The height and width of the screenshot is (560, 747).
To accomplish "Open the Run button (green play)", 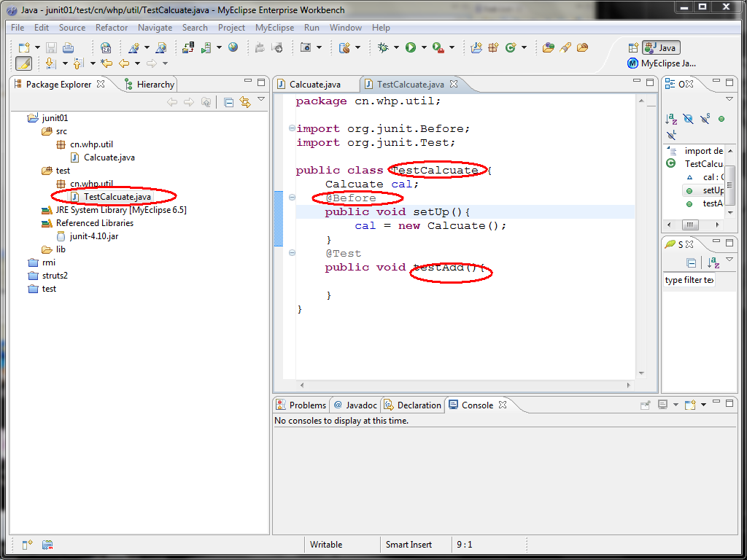I will point(411,47).
